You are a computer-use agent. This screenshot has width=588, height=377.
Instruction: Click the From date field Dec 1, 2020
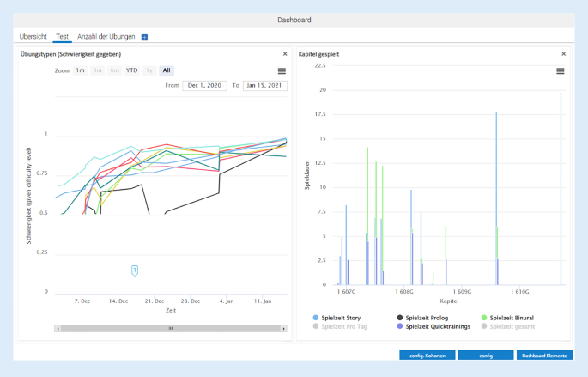click(x=203, y=86)
